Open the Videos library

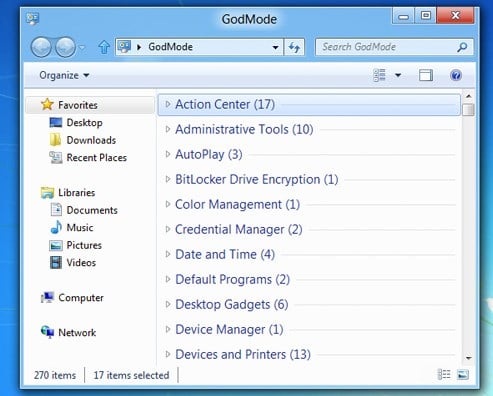pos(81,263)
